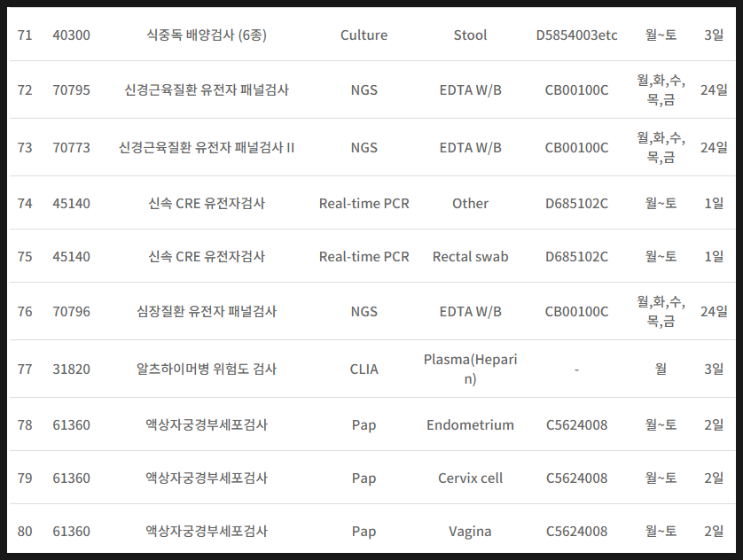Select Culture method in row 71
The width and height of the screenshot is (743, 560).
[x=364, y=35]
